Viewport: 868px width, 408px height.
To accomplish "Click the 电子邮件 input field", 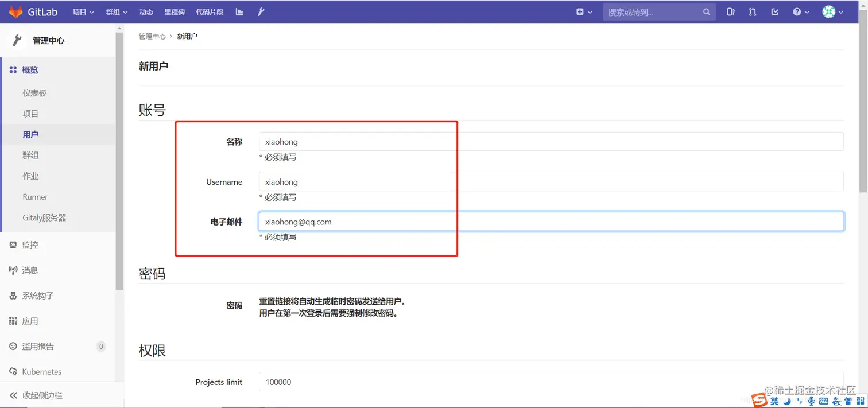I will pos(551,222).
